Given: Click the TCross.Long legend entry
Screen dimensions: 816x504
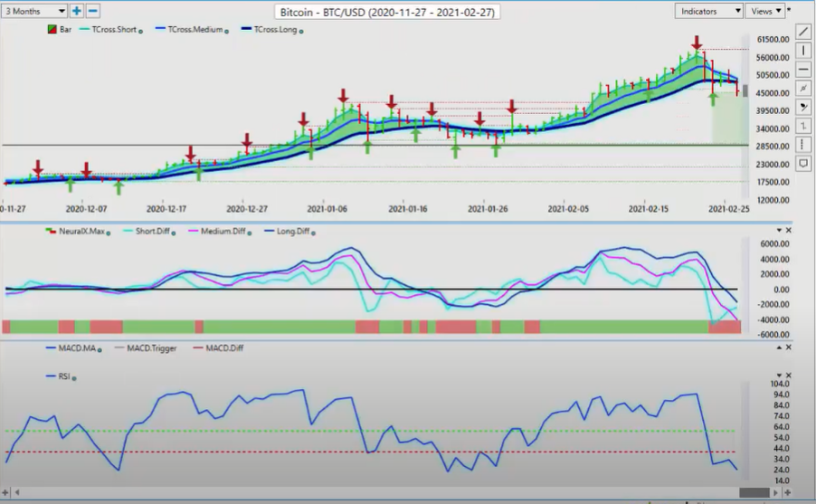Looking at the screenshot, I should (275, 30).
